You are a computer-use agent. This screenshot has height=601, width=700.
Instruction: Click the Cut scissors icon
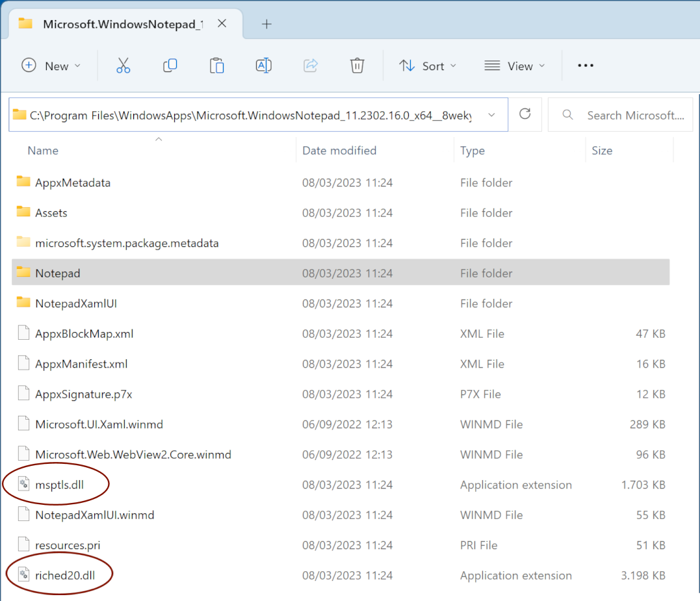pyautogui.click(x=123, y=66)
